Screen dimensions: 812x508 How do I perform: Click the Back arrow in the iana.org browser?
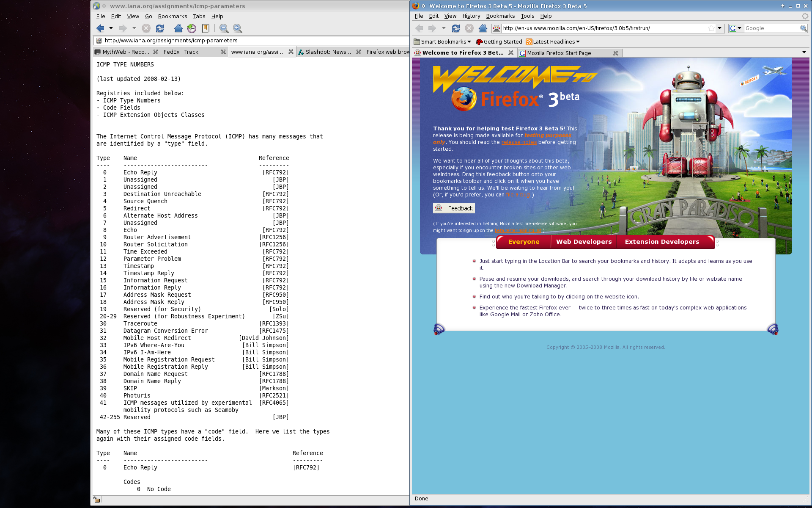[100, 28]
